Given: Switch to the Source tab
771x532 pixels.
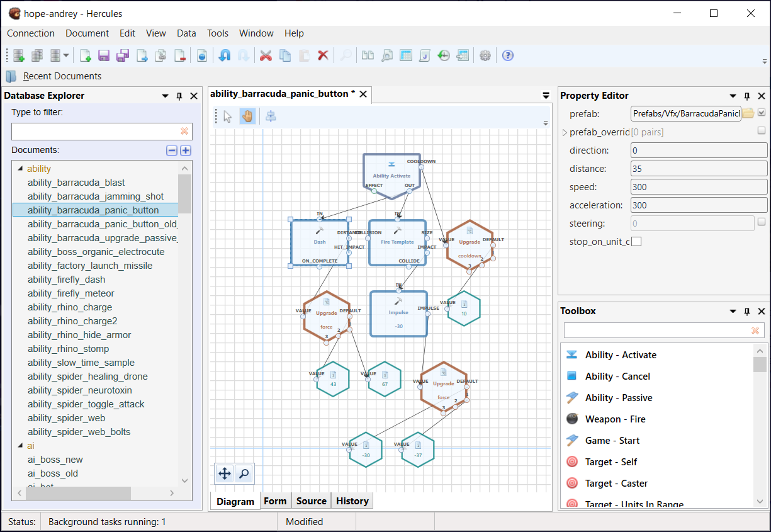Looking at the screenshot, I should [312, 501].
